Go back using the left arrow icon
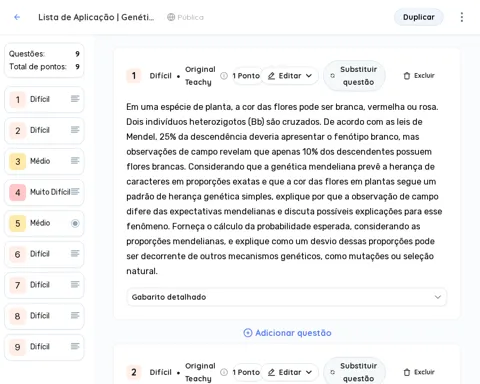 (x=17, y=17)
